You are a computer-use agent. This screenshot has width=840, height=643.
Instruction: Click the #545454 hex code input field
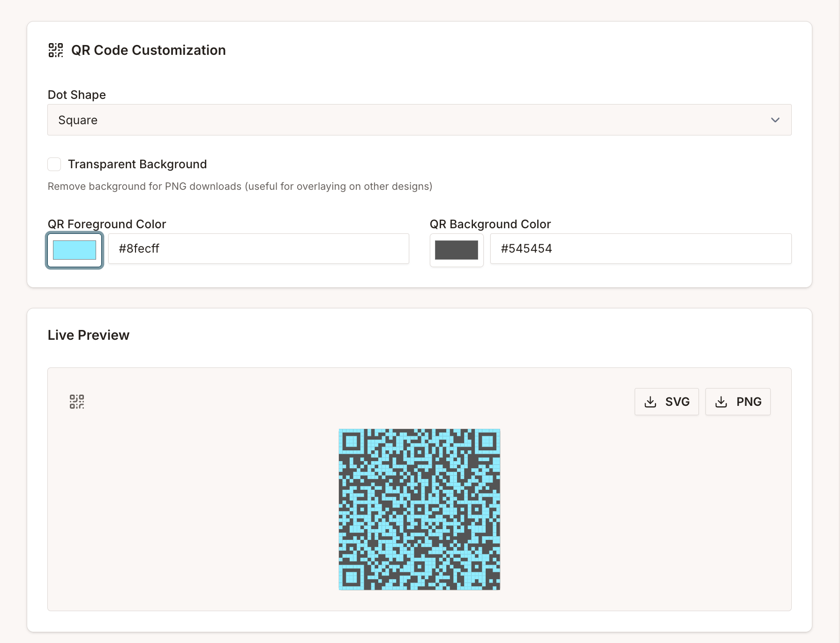640,249
